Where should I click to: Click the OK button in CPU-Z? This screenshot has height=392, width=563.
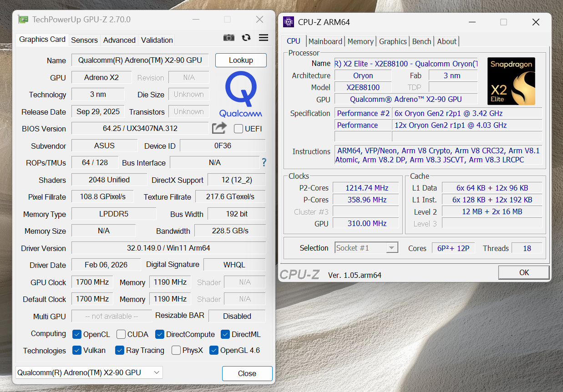(x=524, y=272)
